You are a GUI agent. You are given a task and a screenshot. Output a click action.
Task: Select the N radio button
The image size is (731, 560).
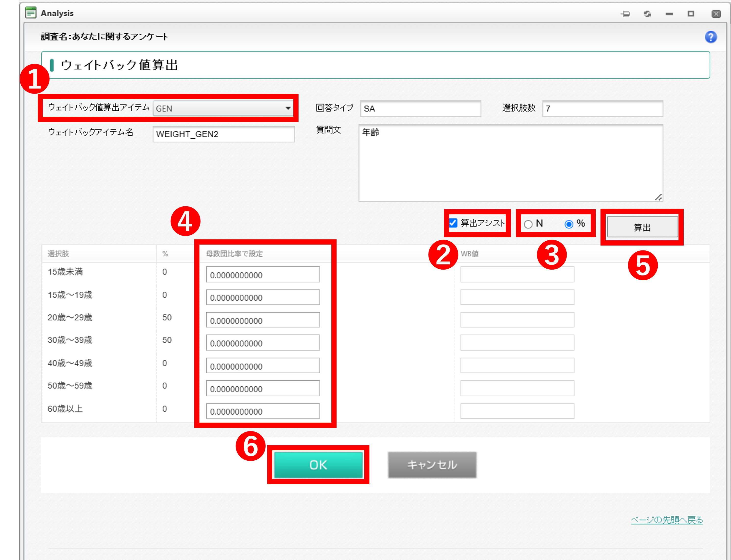(x=528, y=224)
